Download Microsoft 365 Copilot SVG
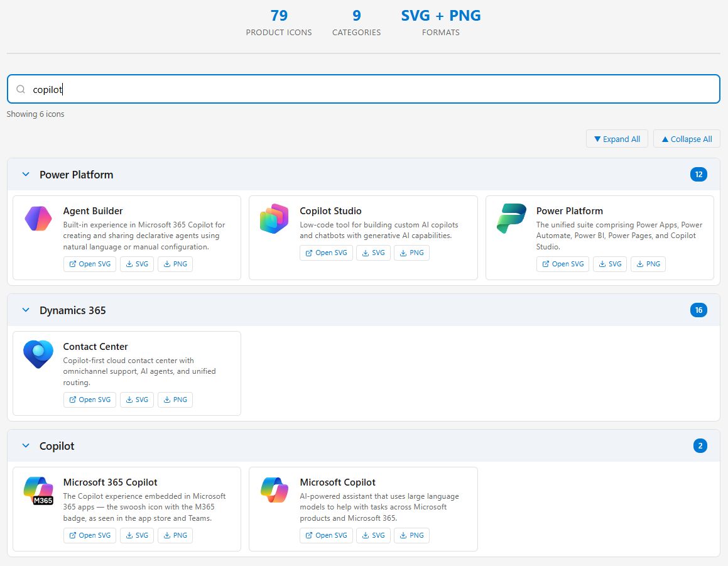Viewport: 728px width, 566px height. 137,536
